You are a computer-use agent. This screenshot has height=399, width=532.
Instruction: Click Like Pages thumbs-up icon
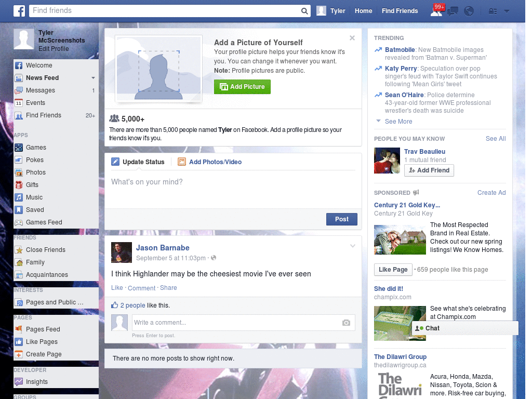pyautogui.click(x=19, y=342)
